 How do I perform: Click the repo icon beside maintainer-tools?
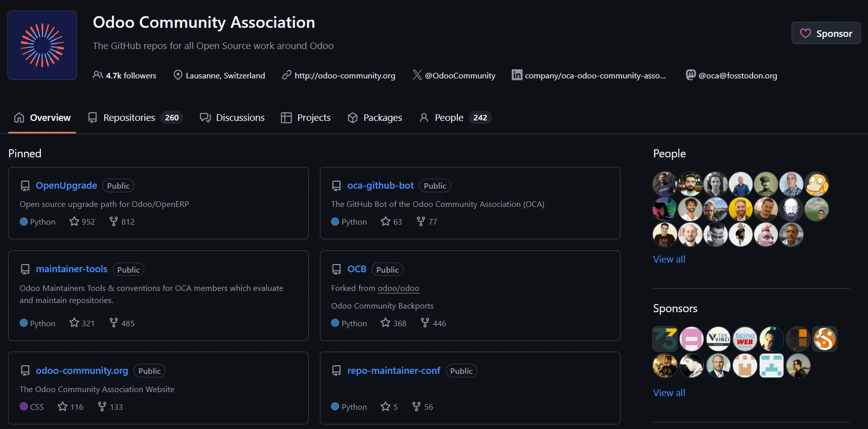25,269
